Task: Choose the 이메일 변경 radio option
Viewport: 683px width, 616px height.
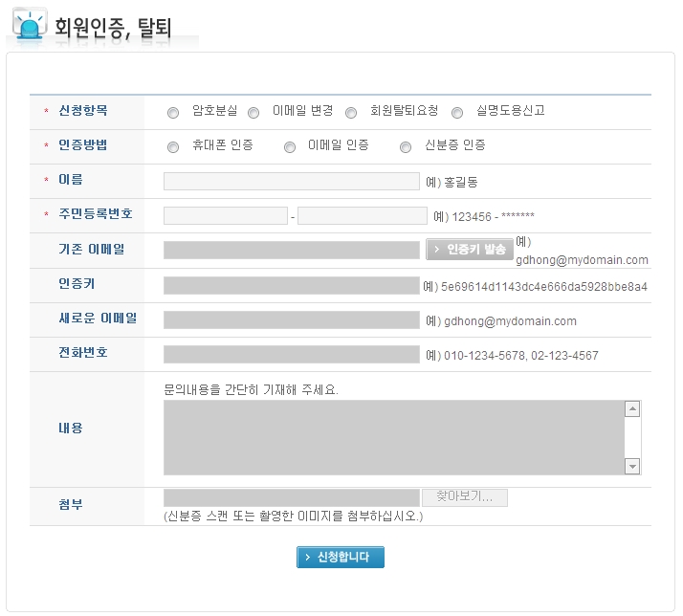Action: pos(253,113)
